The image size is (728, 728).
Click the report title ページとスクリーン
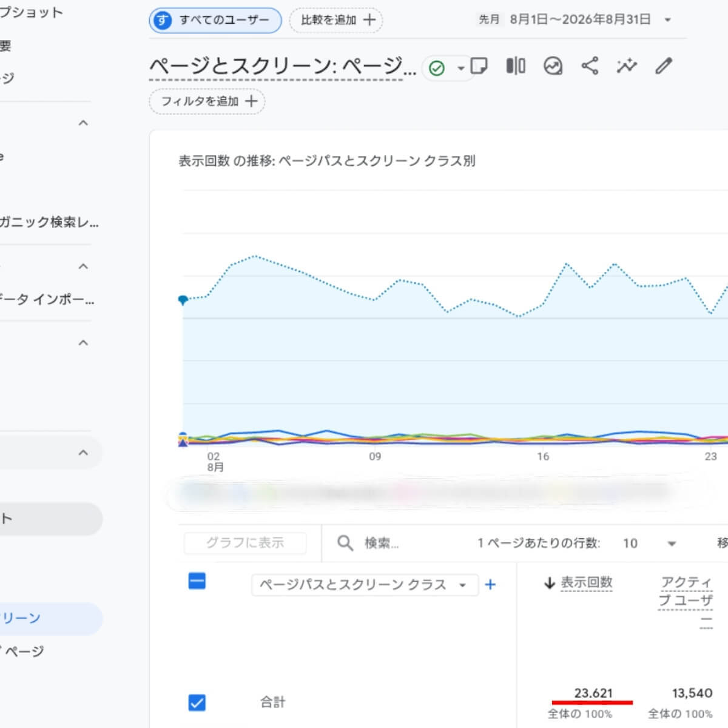pos(283,66)
